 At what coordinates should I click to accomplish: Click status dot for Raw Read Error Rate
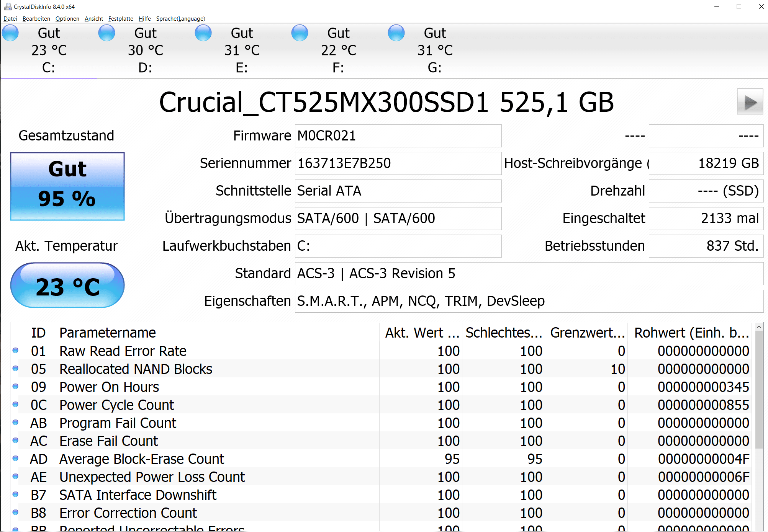[x=15, y=351]
